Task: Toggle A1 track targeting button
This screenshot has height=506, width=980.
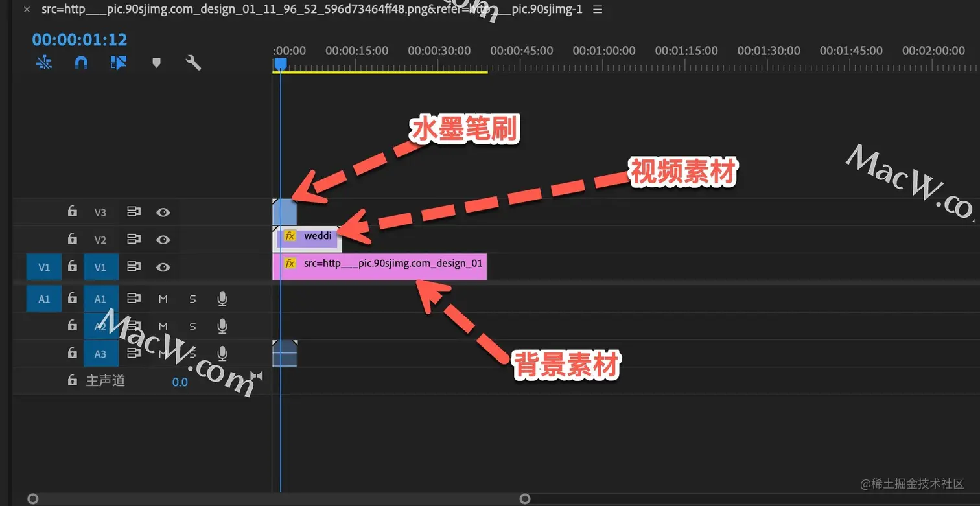Action: [x=100, y=299]
